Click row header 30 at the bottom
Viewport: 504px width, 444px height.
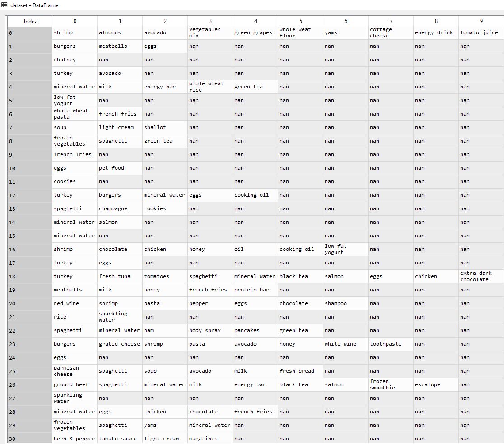(29, 439)
